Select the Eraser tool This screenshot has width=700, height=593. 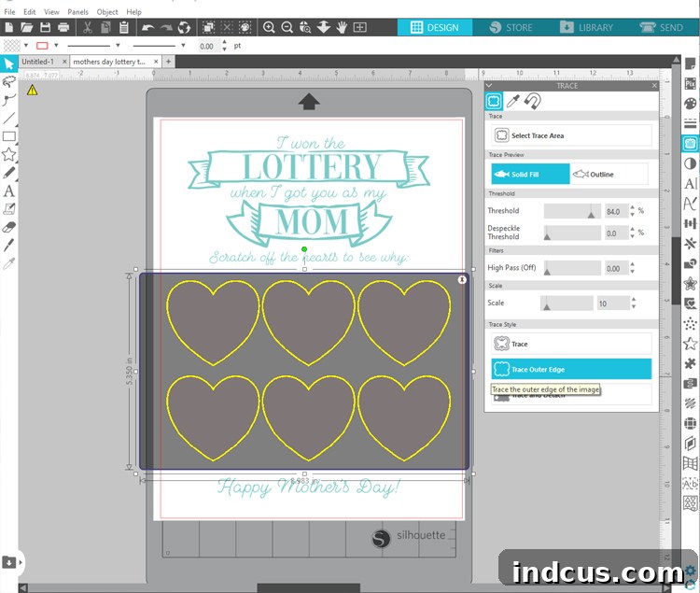click(9, 227)
